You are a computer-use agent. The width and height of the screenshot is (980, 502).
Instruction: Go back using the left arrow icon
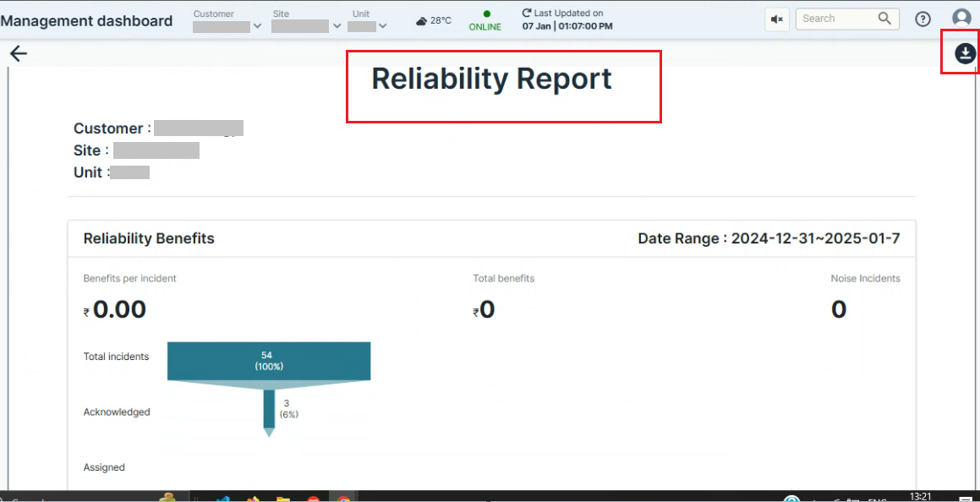[19, 54]
